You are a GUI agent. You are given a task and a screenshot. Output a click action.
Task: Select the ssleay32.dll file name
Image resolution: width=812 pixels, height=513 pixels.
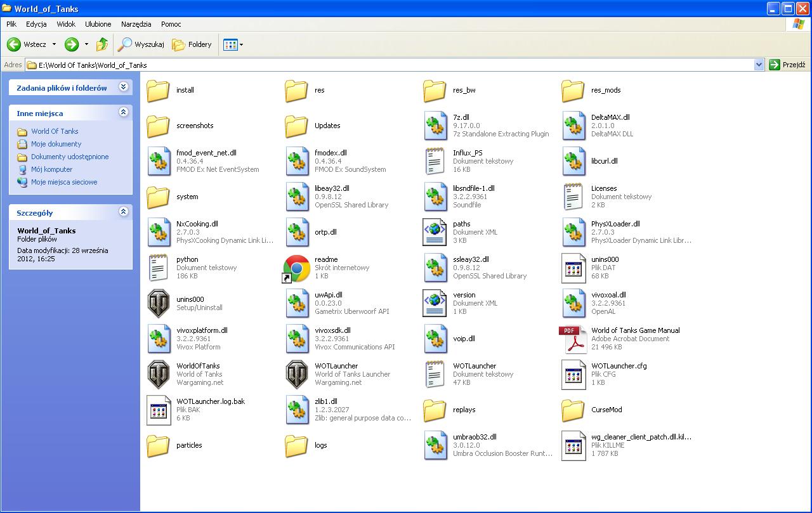click(x=471, y=259)
